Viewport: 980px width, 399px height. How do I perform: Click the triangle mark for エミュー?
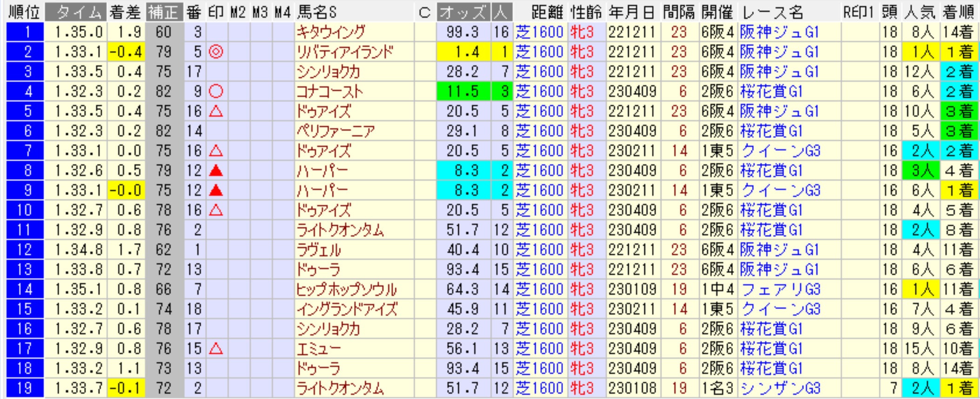click(216, 349)
